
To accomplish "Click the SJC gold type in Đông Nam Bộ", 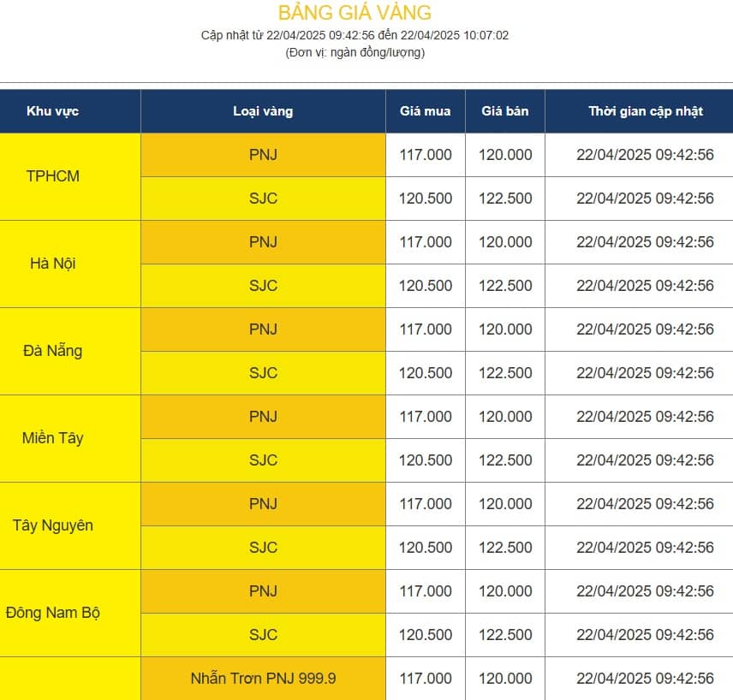I will tap(263, 635).
